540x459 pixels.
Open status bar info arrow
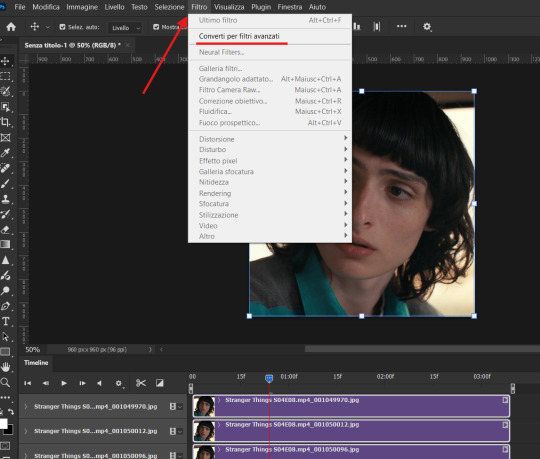click(150, 350)
